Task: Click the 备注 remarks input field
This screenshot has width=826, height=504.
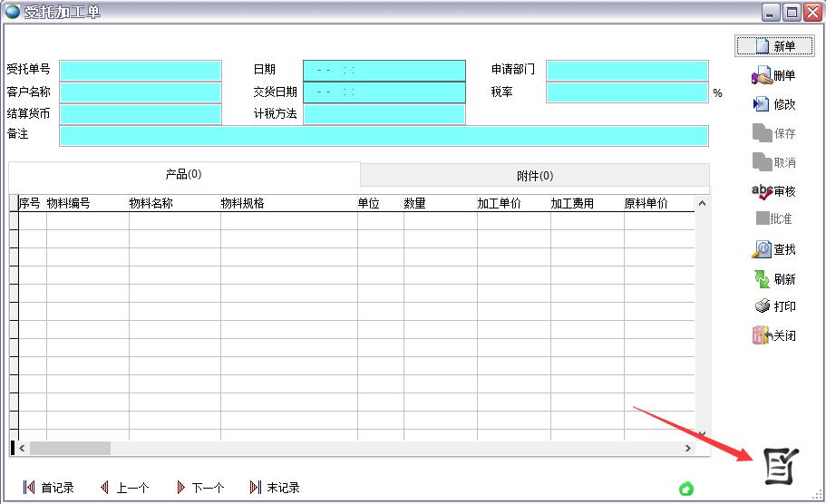Action: [384, 136]
